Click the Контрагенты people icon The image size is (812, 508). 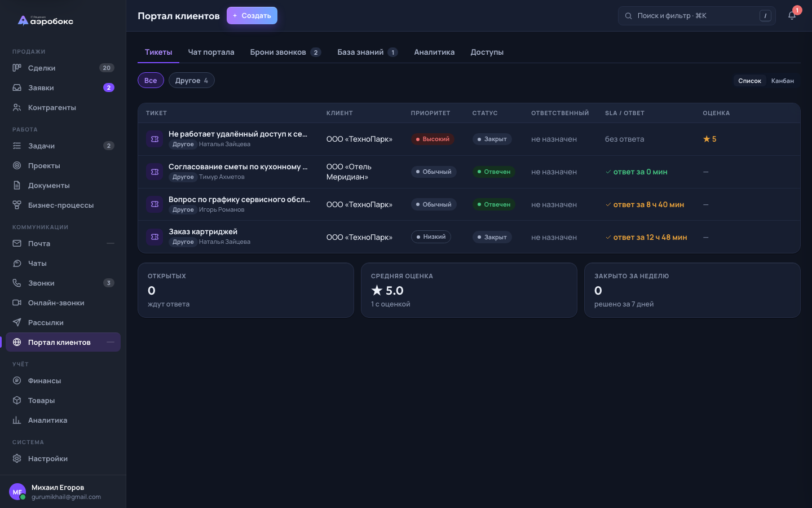pos(17,107)
